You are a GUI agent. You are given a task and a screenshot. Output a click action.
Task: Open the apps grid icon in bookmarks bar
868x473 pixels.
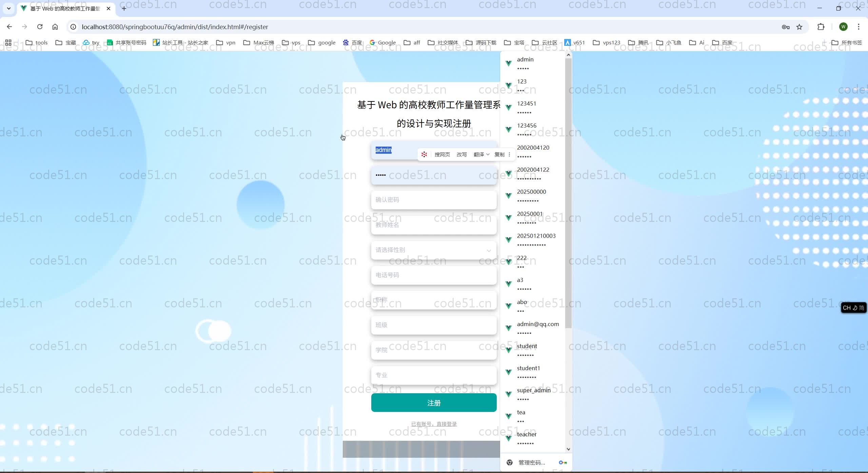tap(8, 42)
